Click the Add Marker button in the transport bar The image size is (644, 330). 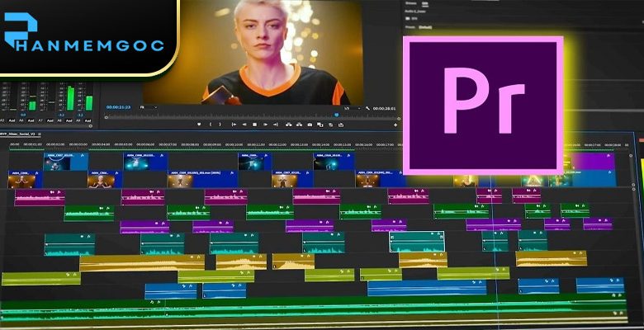pos(199,125)
